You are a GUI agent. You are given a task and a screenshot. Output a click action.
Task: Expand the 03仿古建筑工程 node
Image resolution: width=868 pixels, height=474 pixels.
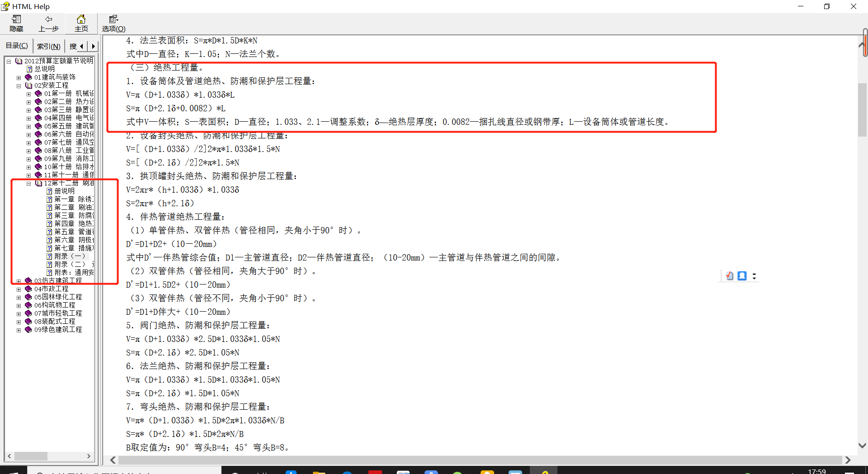pos(19,281)
